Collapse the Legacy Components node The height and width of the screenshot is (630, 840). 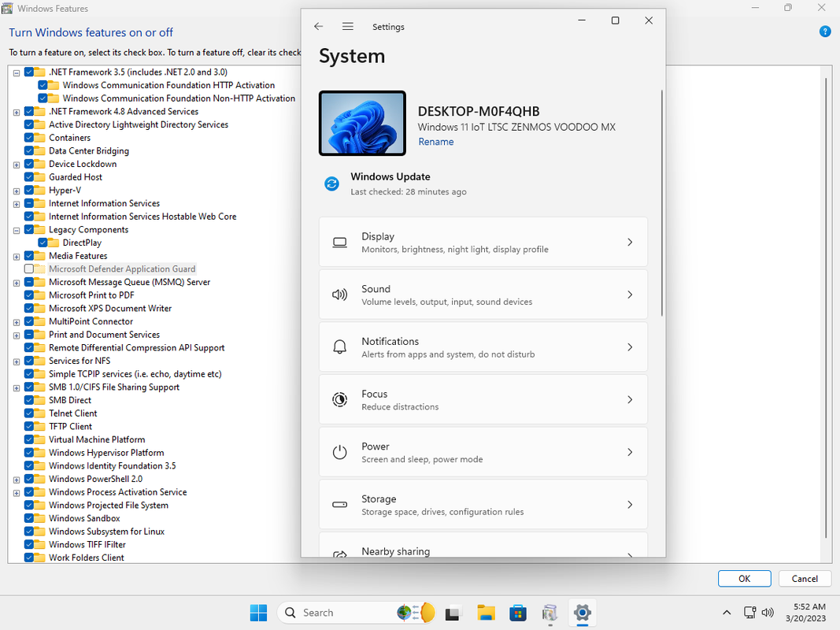click(17, 231)
